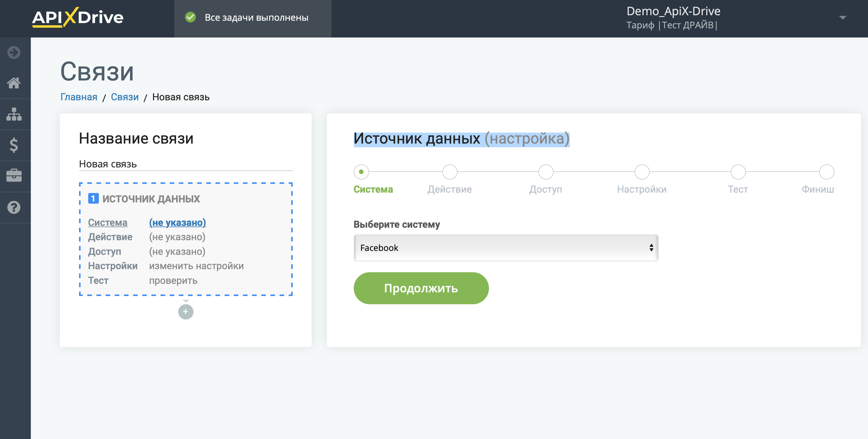This screenshot has width=868, height=439.
Task: Click the Выберите систему label
Action: pyautogui.click(x=396, y=225)
